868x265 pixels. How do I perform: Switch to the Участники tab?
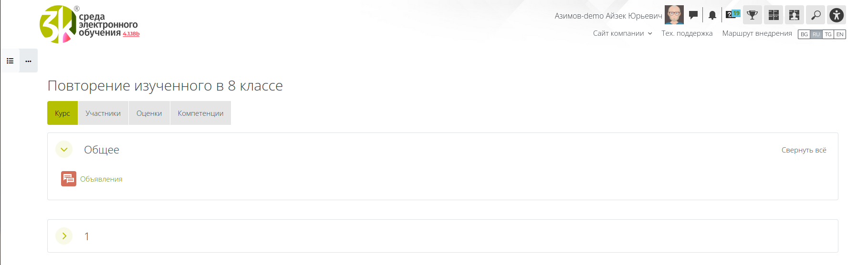point(103,113)
